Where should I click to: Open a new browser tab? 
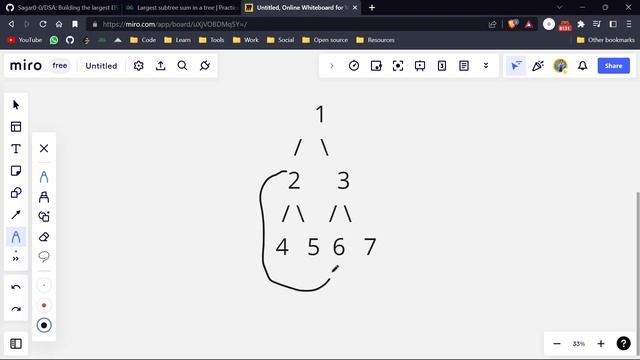point(372,7)
